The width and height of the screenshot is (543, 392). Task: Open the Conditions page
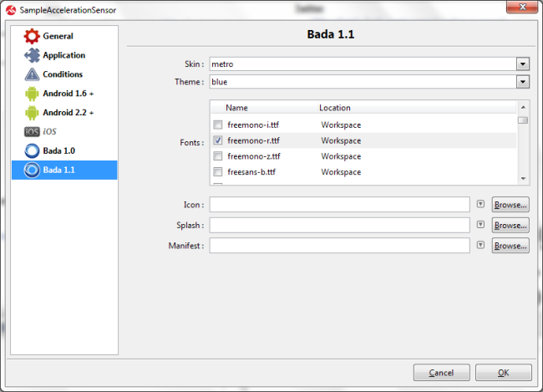point(63,74)
